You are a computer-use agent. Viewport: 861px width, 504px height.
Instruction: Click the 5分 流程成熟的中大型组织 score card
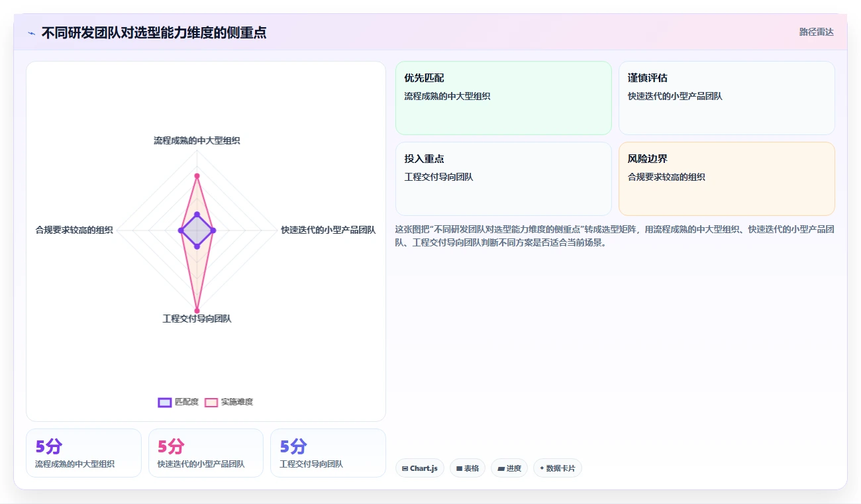point(83,453)
